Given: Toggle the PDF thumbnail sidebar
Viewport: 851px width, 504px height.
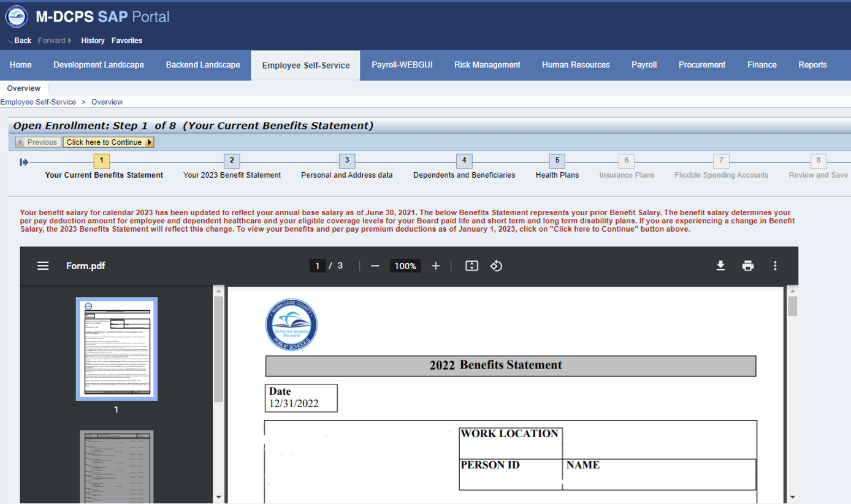Looking at the screenshot, I should click(42, 265).
